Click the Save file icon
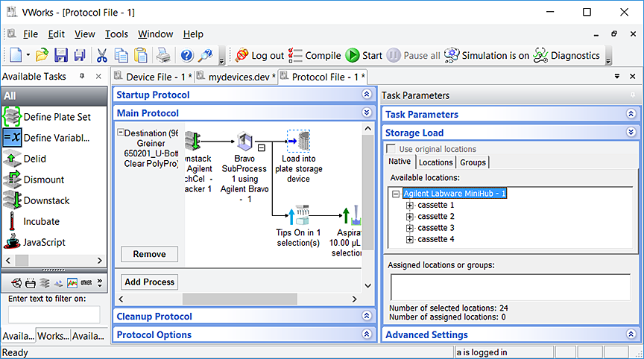The image size is (644, 359). point(61,55)
